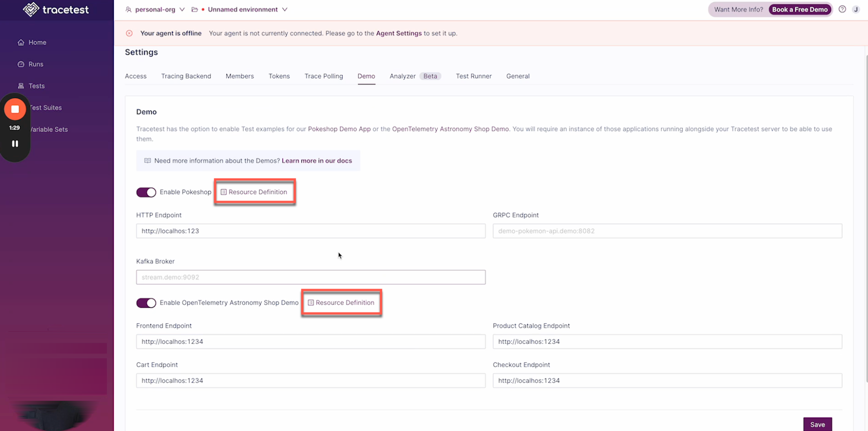Viewport: 868px width, 431px height.
Task: Click Book a Free Demo button
Action: click(800, 9)
